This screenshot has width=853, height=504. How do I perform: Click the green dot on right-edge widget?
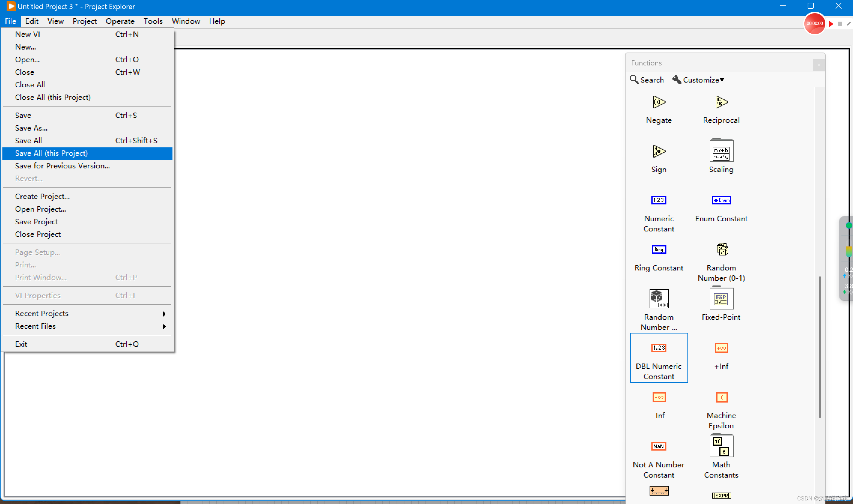[849, 225]
